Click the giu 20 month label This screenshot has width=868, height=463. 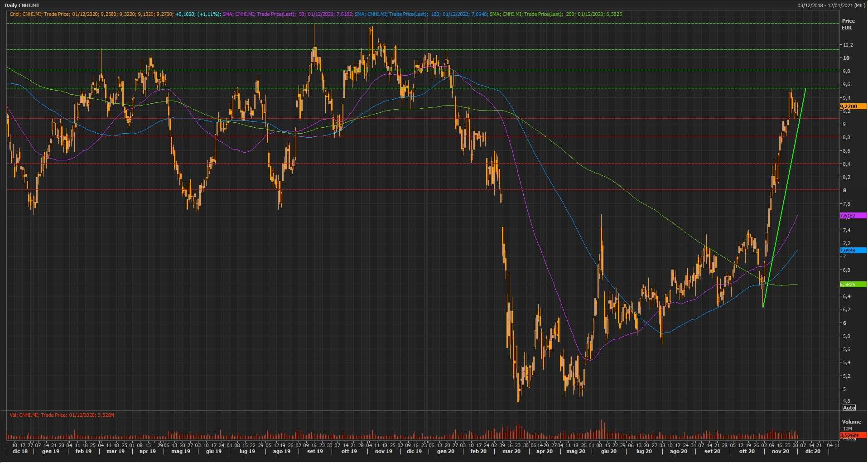609,452
